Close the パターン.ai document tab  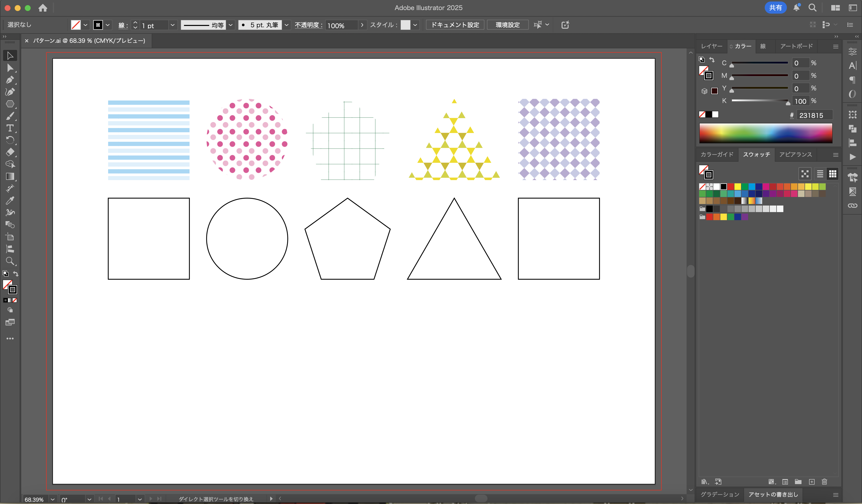[27, 41]
